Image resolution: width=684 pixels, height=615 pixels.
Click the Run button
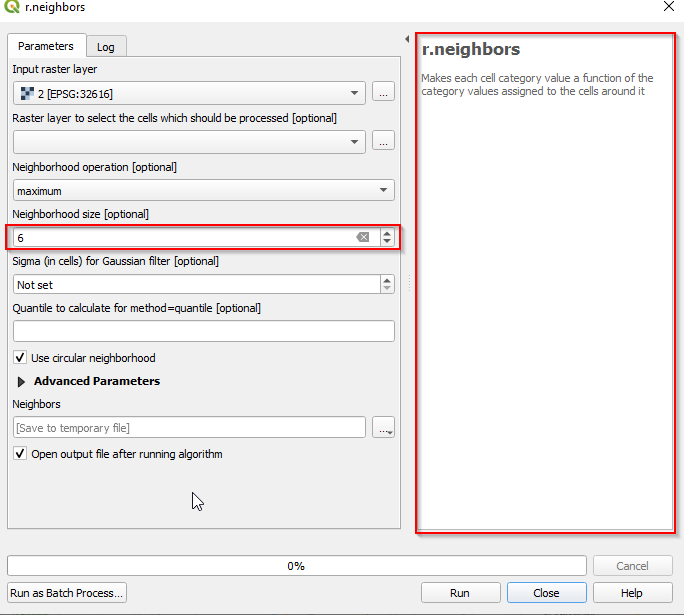point(460,593)
